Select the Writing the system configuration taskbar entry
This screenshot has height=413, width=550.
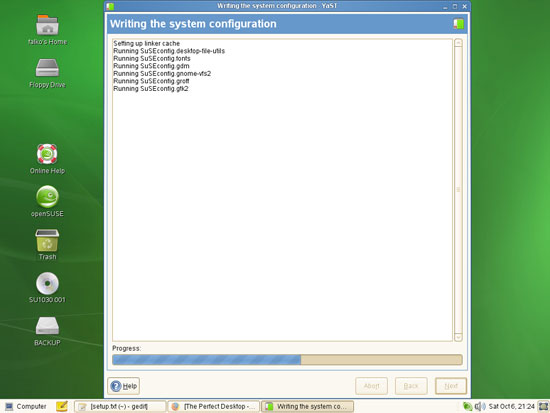point(308,406)
